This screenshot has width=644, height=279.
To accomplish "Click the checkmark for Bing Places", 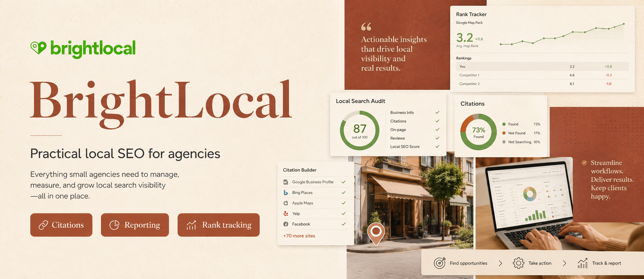I will tap(343, 193).
